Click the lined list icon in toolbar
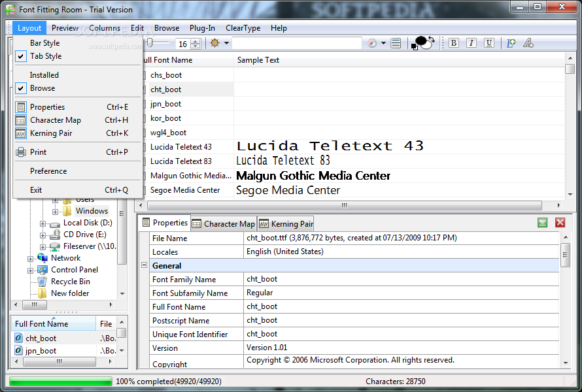 click(396, 43)
